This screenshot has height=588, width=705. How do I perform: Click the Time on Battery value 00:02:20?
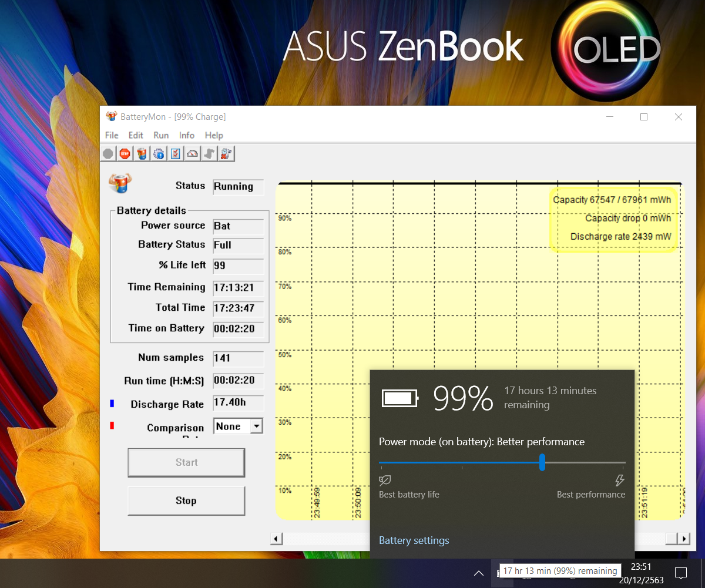point(238,329)
